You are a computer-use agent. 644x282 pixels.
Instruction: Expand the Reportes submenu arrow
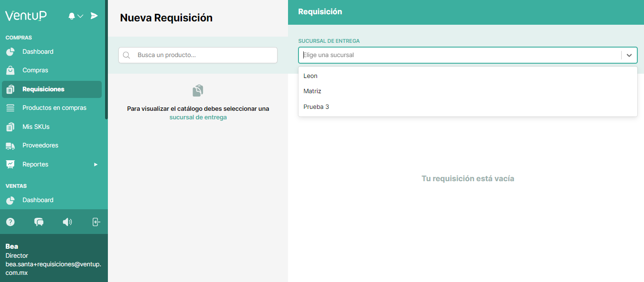click(95, 164)
